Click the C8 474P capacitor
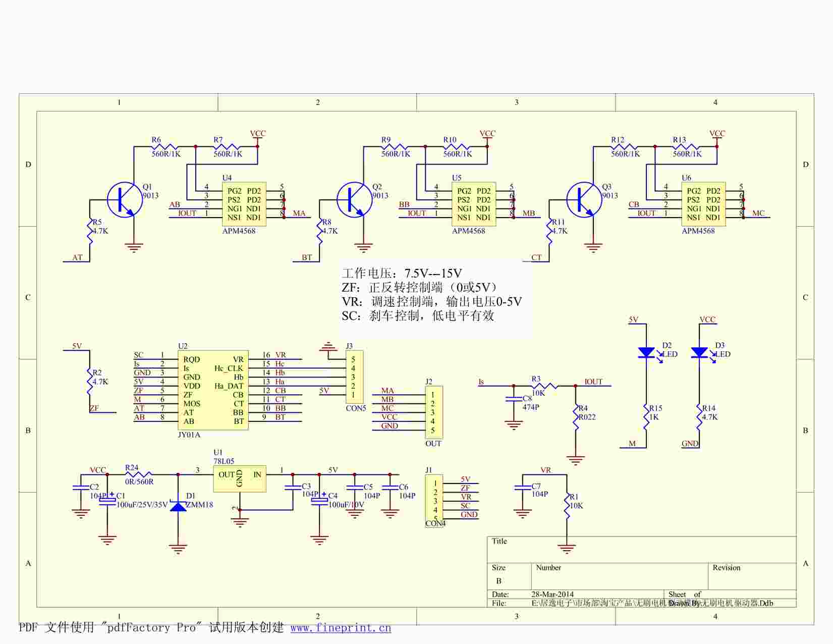Screen dimensions: 833x644 (514, 399)
